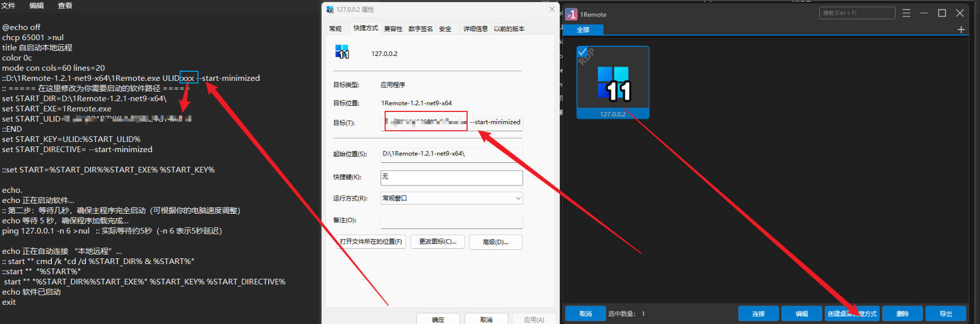Viewport: 980px width, 324px height.
Task: Open the 运行方式 combo box
Action: point(451,198)
